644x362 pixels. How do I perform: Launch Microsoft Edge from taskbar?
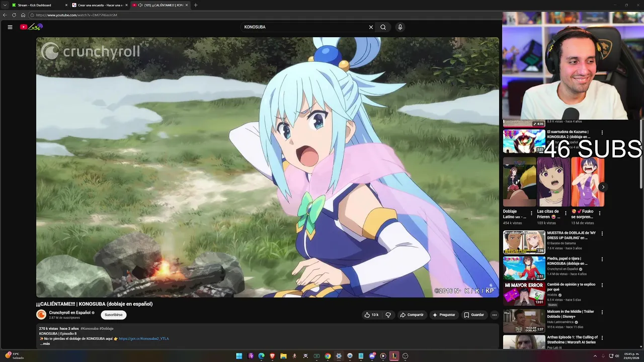[261, 356]
